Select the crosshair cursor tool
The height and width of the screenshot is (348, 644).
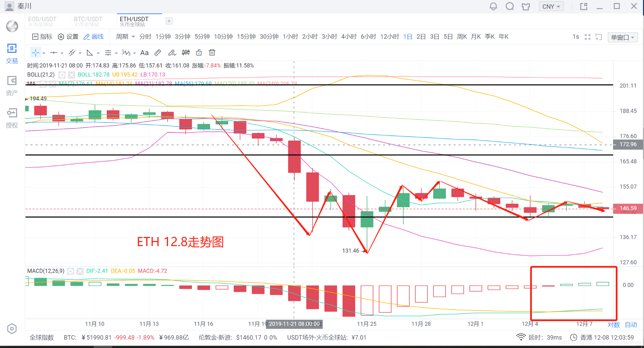(x=36, y=53)
